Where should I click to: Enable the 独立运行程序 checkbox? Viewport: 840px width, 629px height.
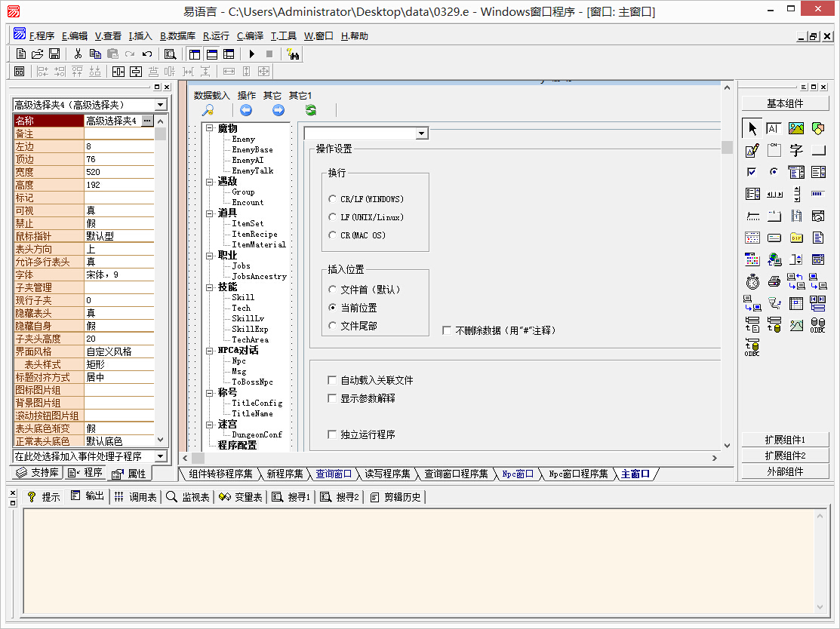[332, 434]
